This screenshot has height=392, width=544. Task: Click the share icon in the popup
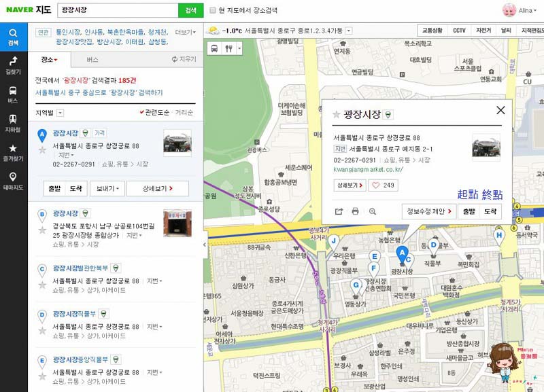click(339, 211)
